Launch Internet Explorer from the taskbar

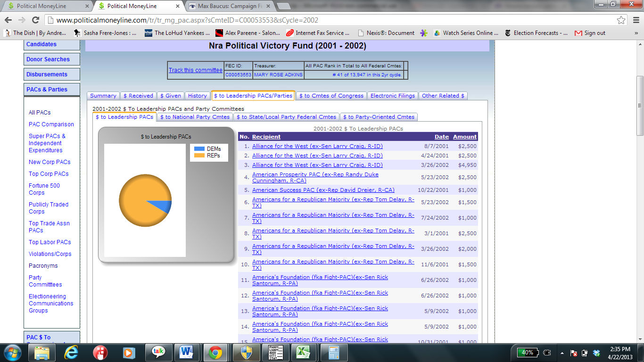(x=71, y=352)
